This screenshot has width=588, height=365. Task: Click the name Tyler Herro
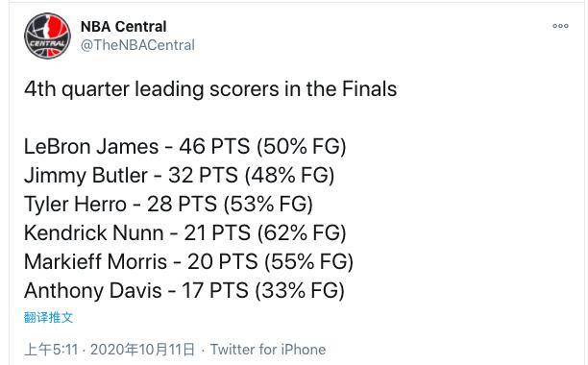[75, 205]
